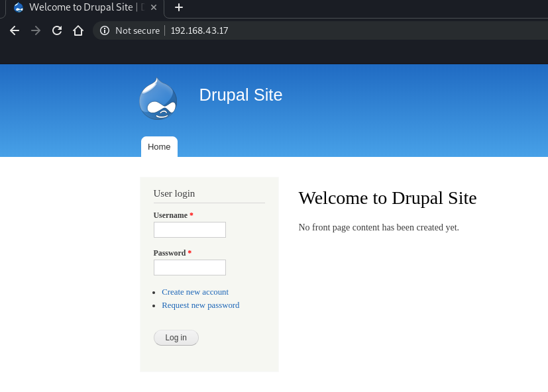Open a new tab with plus button
548x392 pixels.
179,7
